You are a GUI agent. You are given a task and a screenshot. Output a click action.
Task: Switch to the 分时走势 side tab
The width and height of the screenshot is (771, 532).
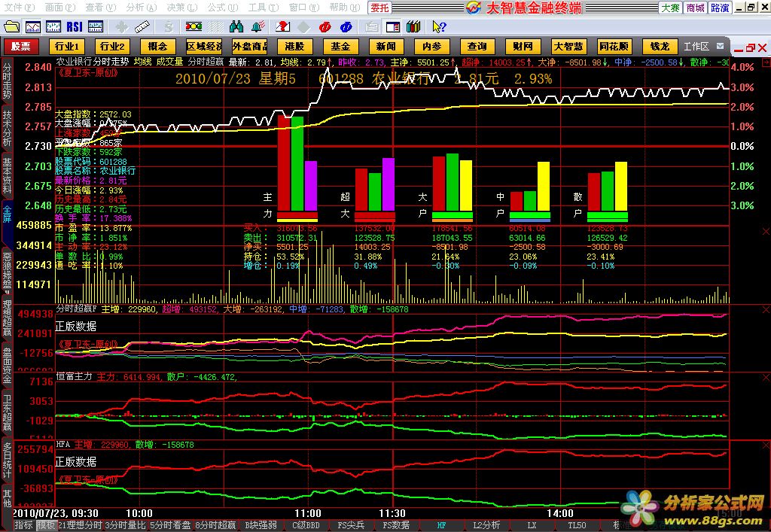[x=7, y=80]
